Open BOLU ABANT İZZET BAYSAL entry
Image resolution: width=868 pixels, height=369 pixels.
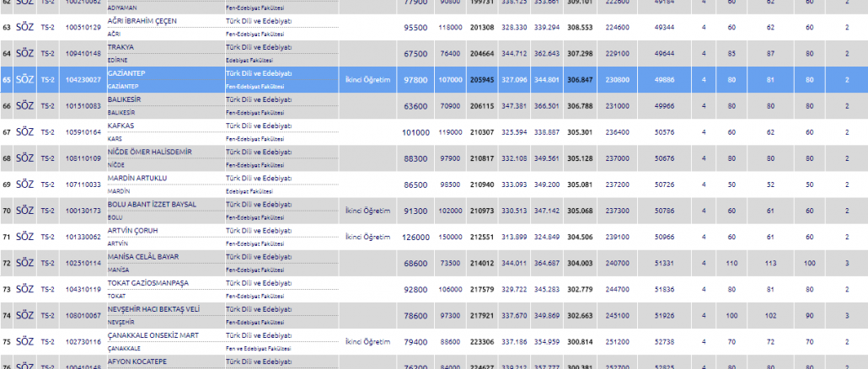pos(152,204)
